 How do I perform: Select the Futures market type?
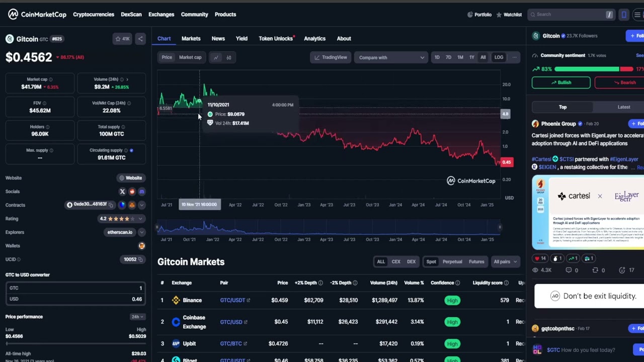(x=476, y=261)
